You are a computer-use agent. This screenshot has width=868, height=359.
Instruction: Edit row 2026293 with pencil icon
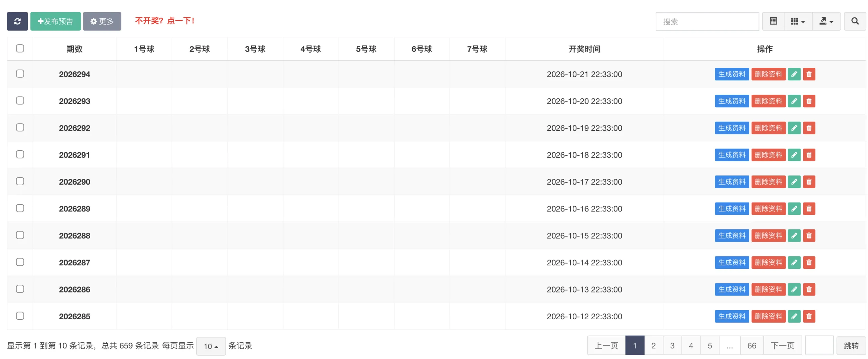[x=794, y=101]
